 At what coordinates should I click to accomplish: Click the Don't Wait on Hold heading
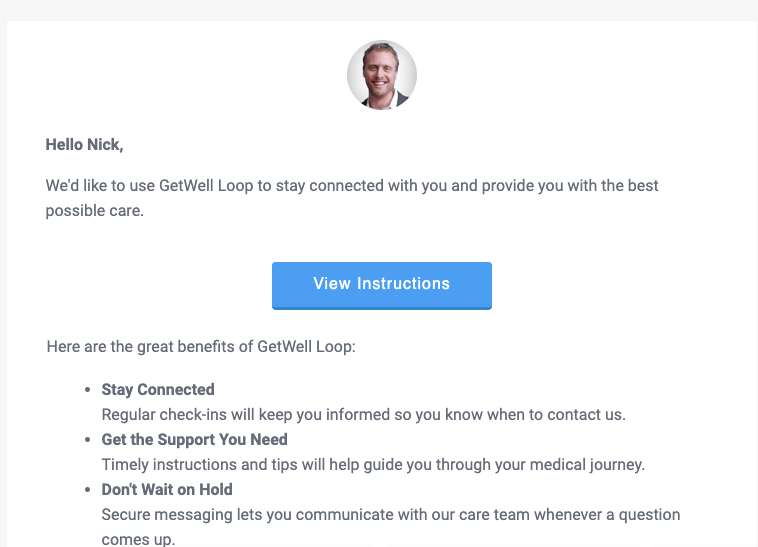[x=167, y=489]
